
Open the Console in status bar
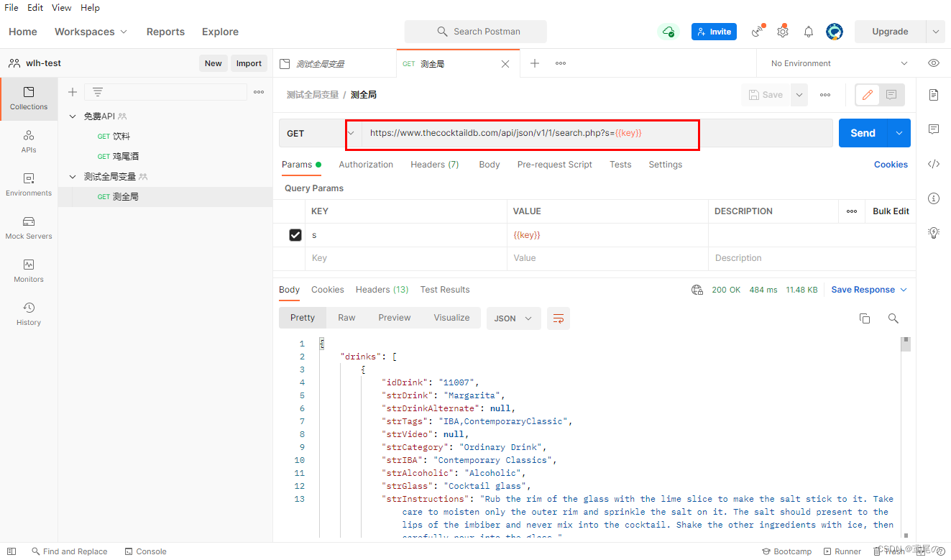click(145, 551)
